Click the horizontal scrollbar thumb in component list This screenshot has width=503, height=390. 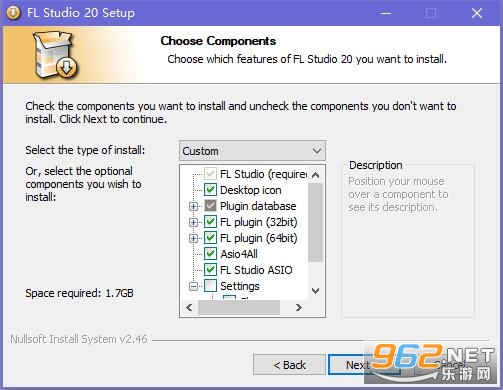[x=239, y=307]
